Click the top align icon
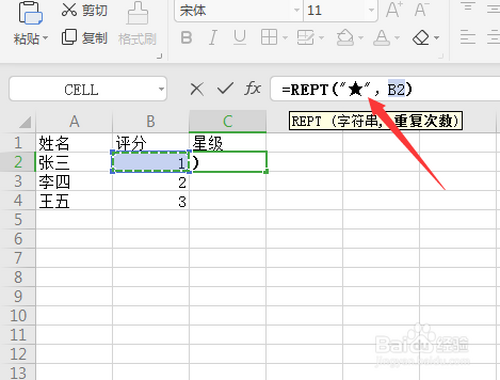 click(468, 7)
